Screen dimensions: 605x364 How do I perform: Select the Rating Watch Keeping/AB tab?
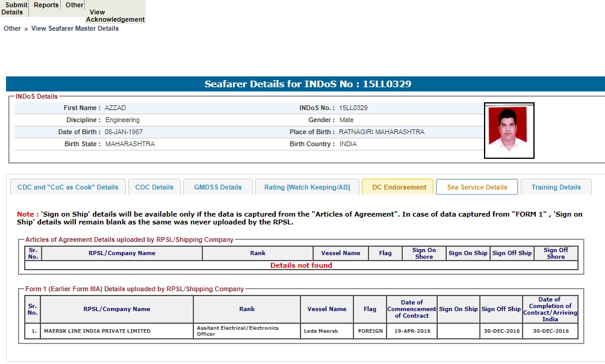(307, 187)
